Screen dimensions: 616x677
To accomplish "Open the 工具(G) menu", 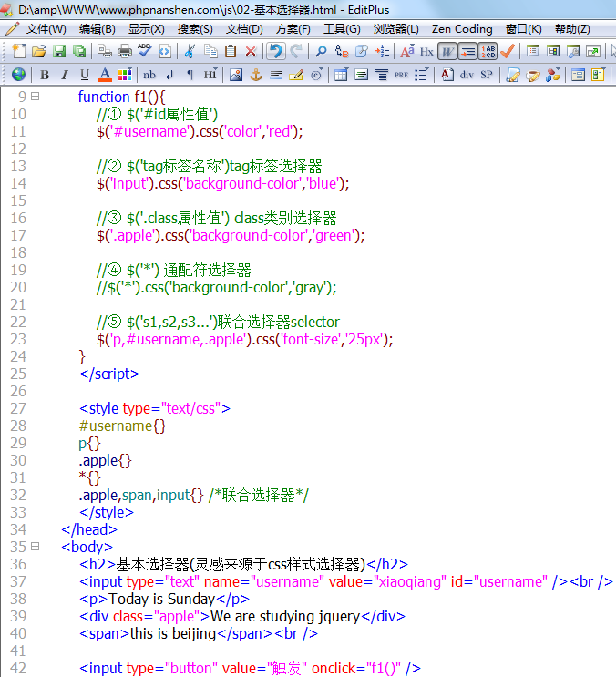I will point(342,29).
